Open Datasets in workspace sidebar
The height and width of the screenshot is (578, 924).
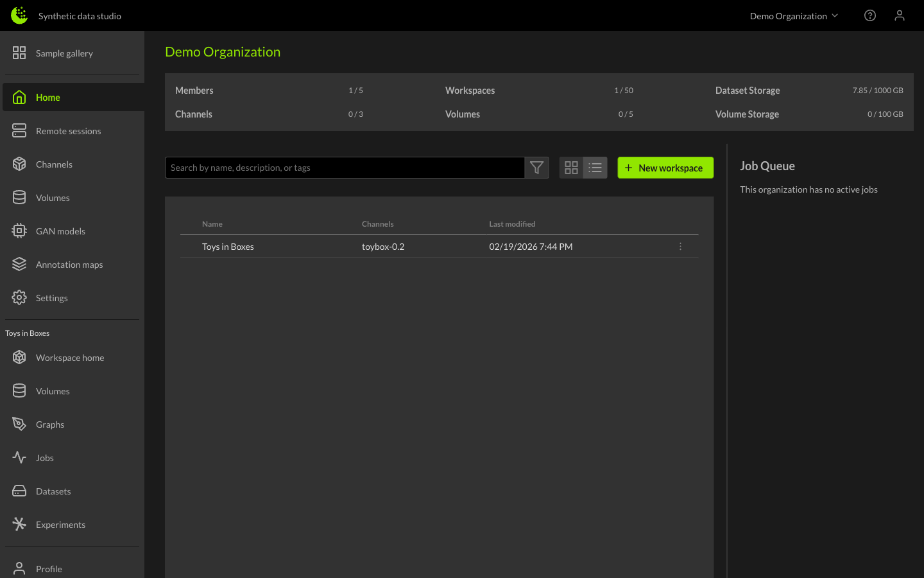tap(53, 491)
